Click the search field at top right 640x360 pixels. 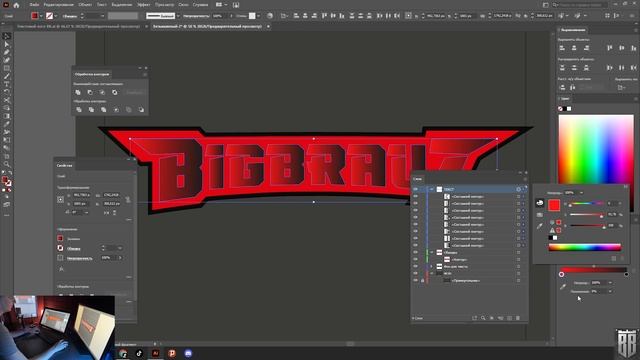pyautogui.click(x=580, y=5)
